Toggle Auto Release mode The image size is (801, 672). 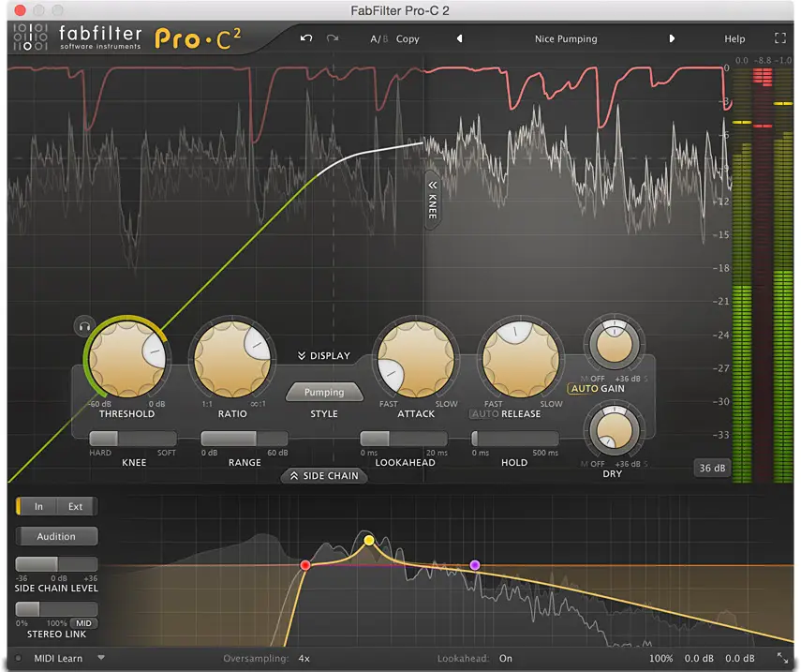pos(483,414)
